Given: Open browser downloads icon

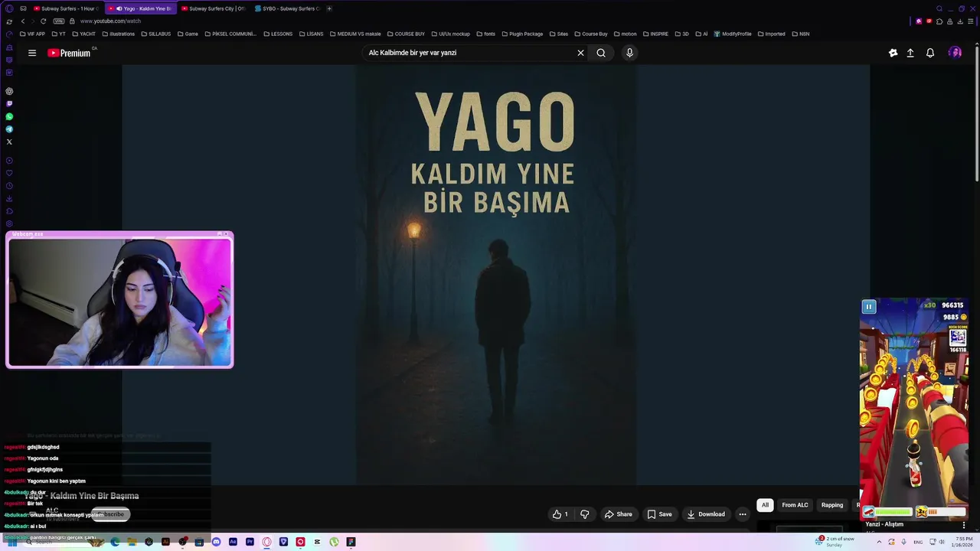Looking at the screenshot, I should coord(959,21).
